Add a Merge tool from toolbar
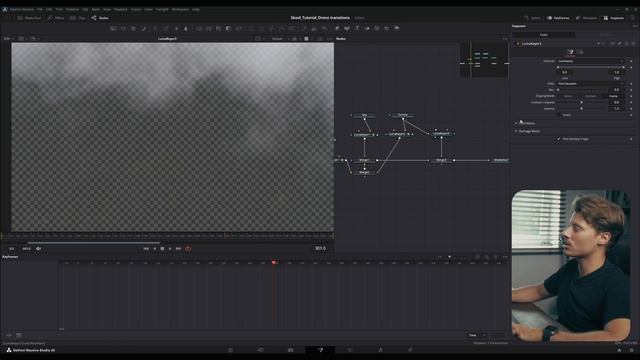Viewport: 640px width, 360px height. tap(199, 29)
